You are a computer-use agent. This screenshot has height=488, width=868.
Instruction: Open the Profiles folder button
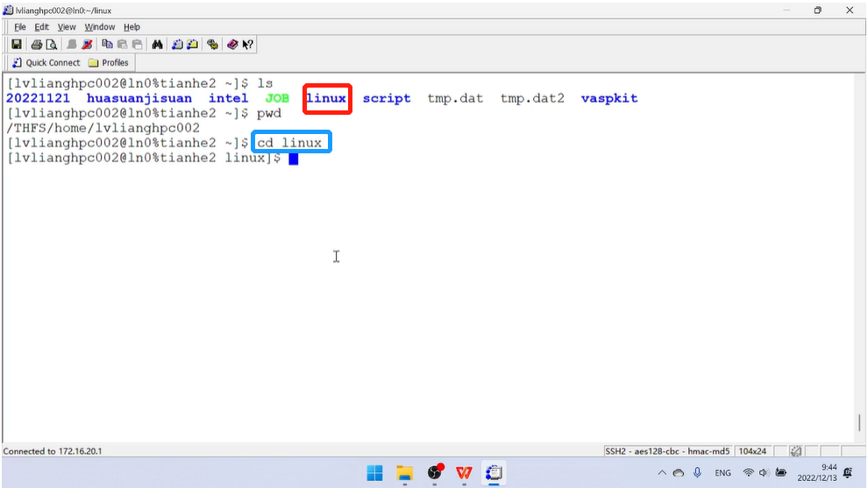(x=109, y=62)
